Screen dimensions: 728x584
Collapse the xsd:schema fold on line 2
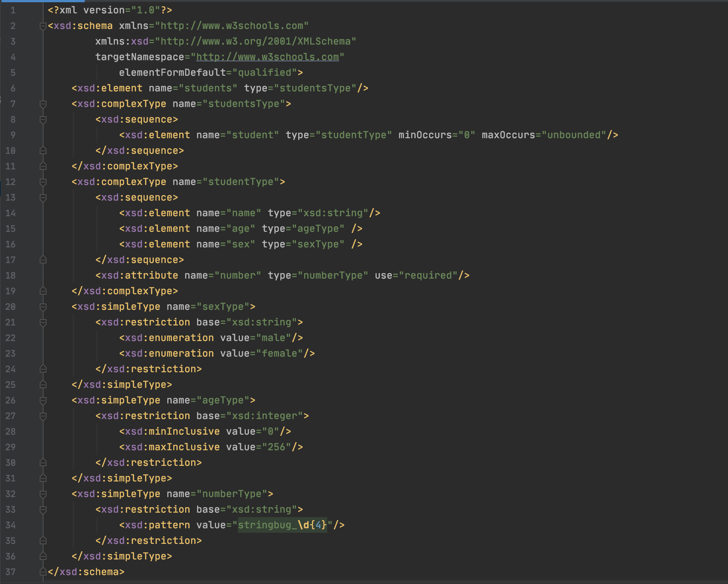point(43,26)
